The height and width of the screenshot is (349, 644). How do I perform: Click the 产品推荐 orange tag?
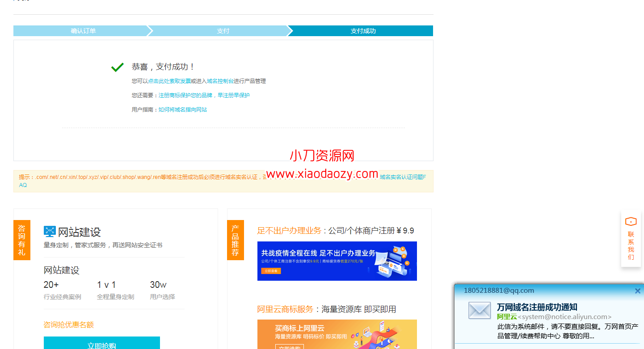[x=236, y=240]
